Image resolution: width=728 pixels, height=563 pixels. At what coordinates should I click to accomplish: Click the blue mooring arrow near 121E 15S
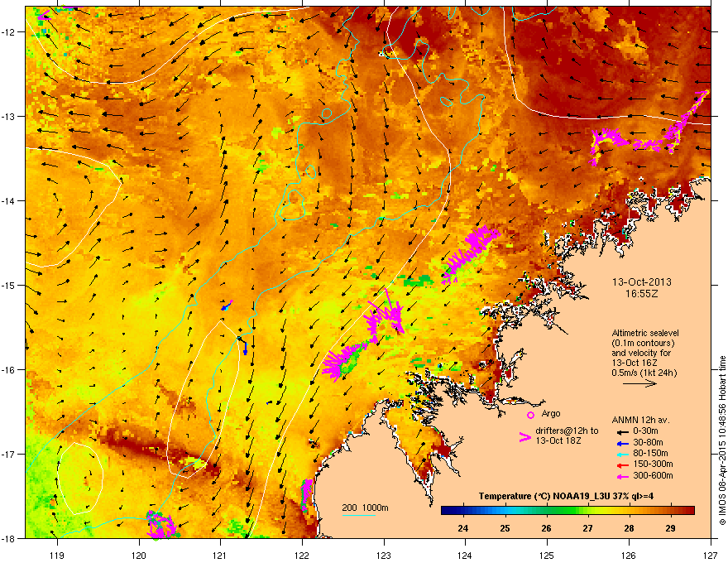(x=227, y=306)
